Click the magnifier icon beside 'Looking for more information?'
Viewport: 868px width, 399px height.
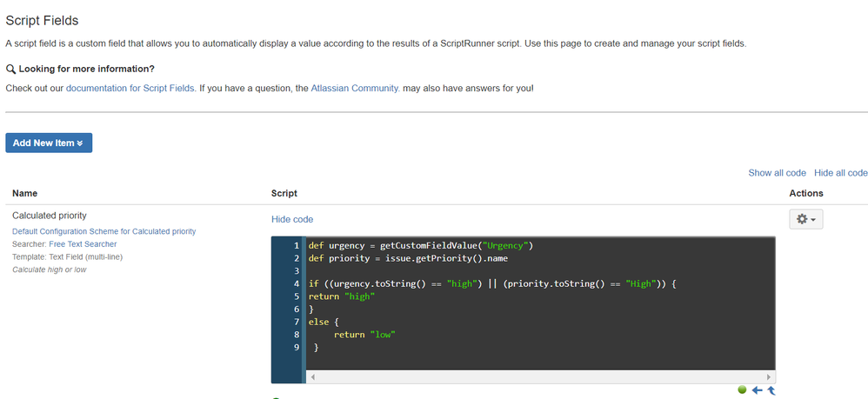click(10, 70)
